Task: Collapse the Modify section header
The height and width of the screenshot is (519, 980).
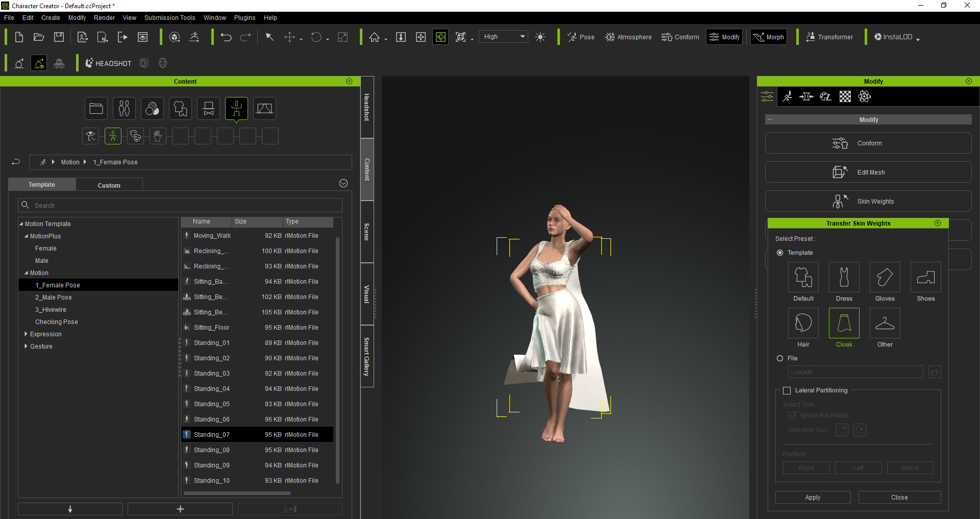Action: click(x=770, y=119)
